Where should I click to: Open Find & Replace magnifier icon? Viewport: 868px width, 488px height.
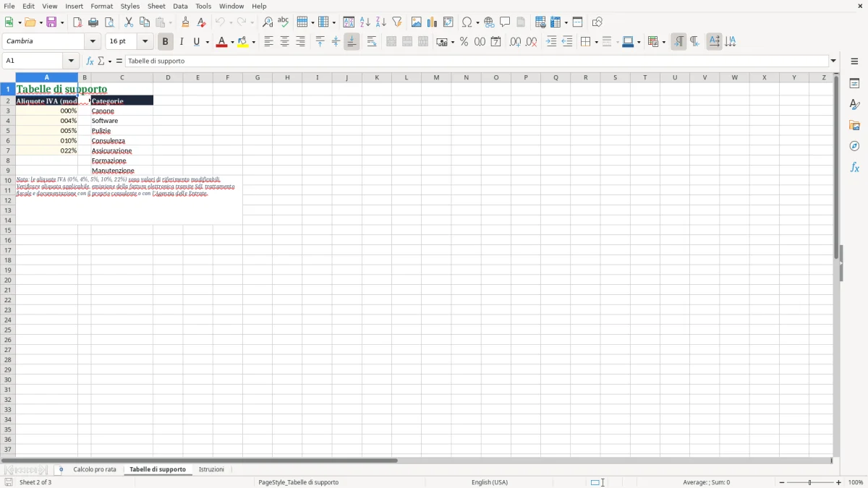268,22
